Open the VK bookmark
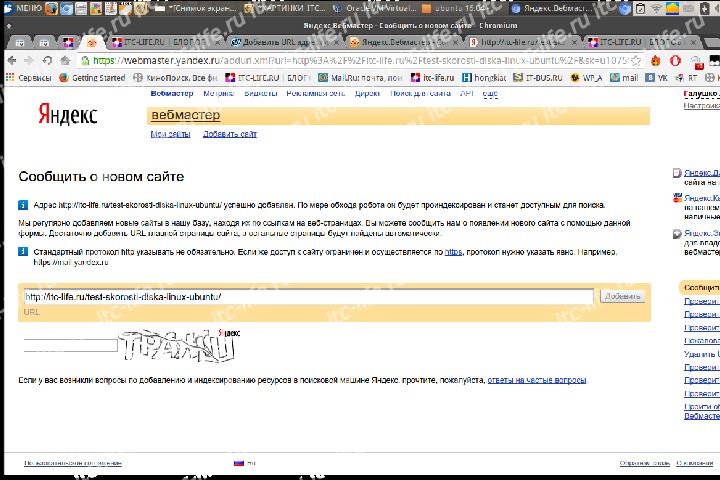 [x=657, y=78]
